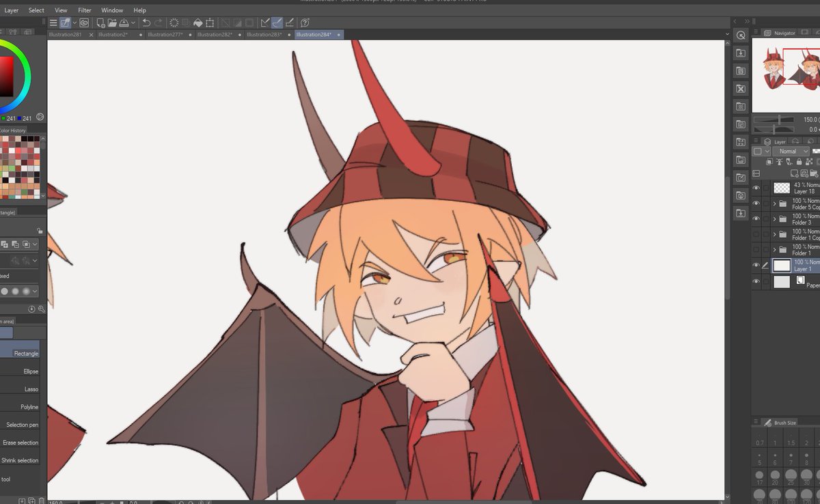Open the Layer menu
The image size is (820, 504).
pos(12,10)
